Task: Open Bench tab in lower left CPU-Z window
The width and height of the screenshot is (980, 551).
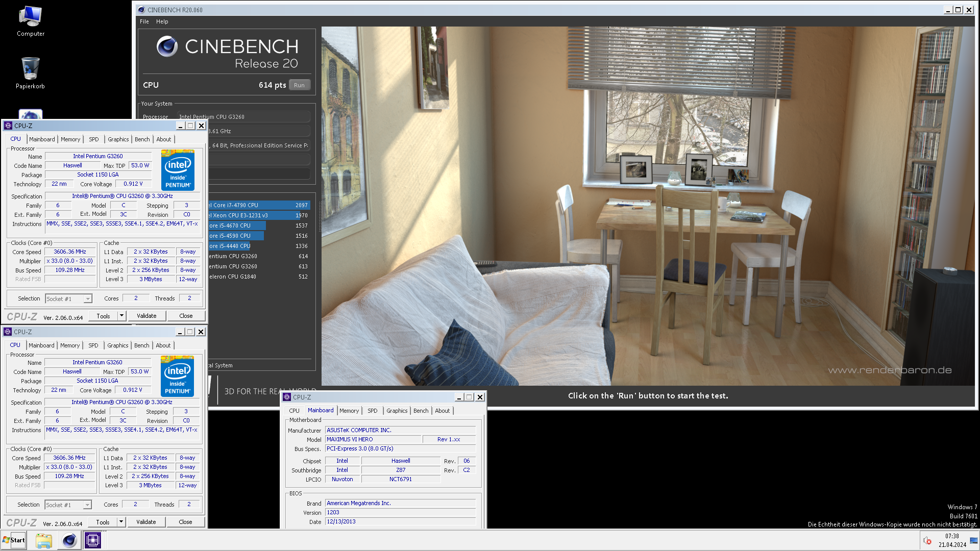Action: tap(142, 345)
